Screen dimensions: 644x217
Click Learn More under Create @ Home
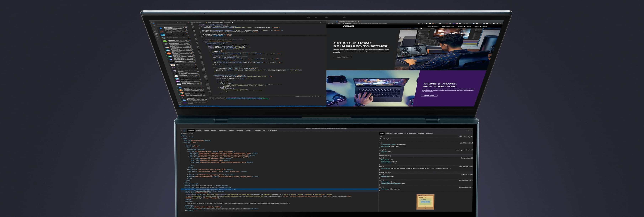pos(342,57)
